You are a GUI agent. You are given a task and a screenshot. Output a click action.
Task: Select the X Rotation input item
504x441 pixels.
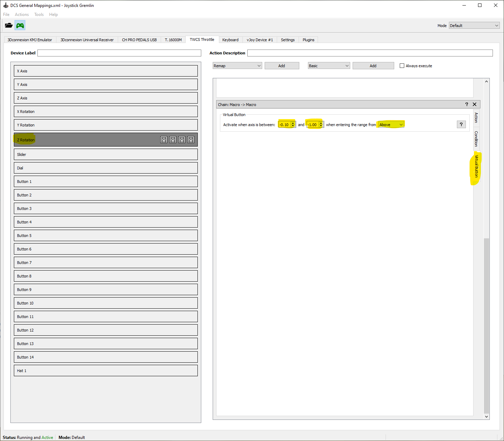pos(106,112)
